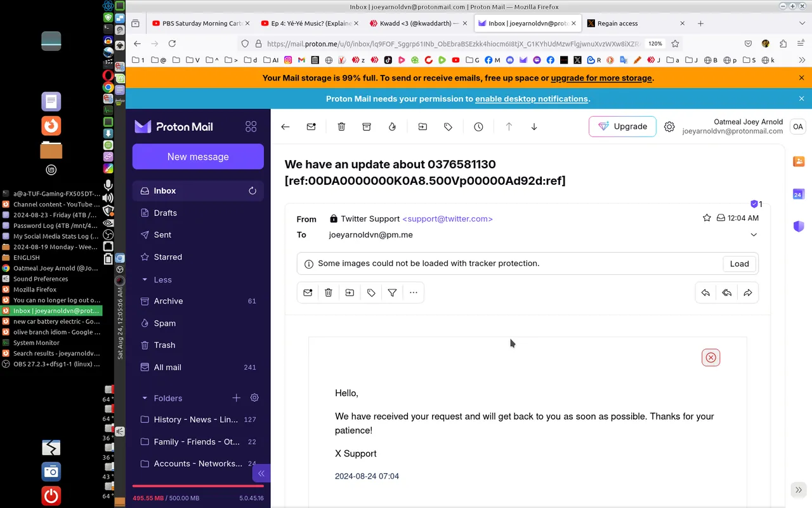Open more actions ellipsis menu
The width and height of the screenshot is (812, 508).
(414, 293)
